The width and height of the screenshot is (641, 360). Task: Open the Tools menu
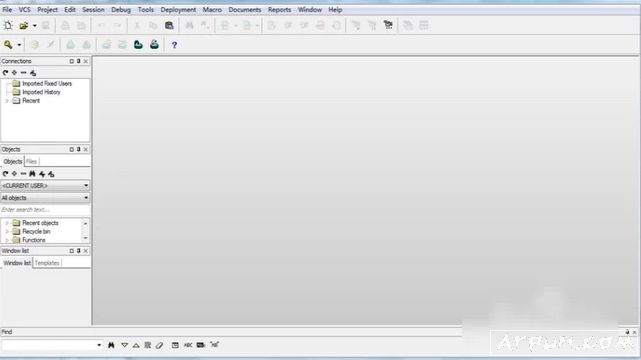(146, 9)
